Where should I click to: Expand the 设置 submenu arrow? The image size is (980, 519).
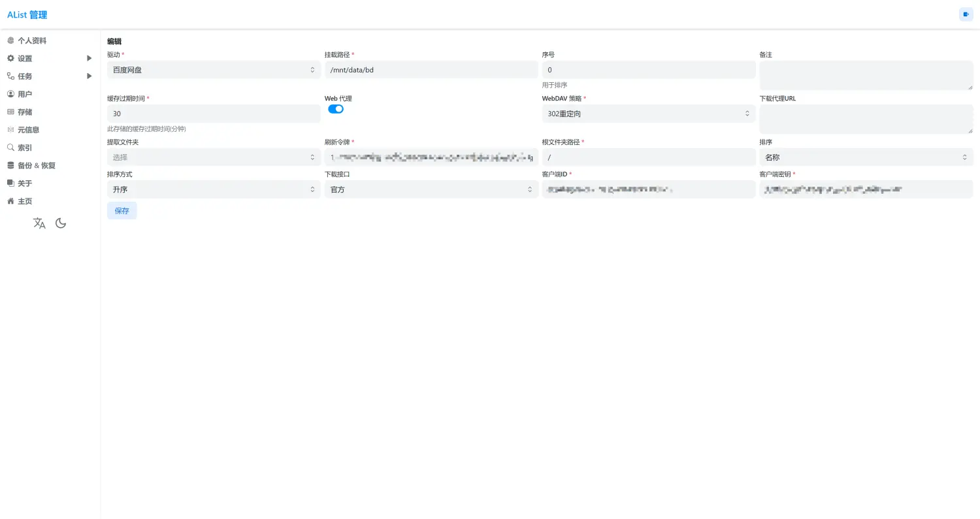[89, 58]
